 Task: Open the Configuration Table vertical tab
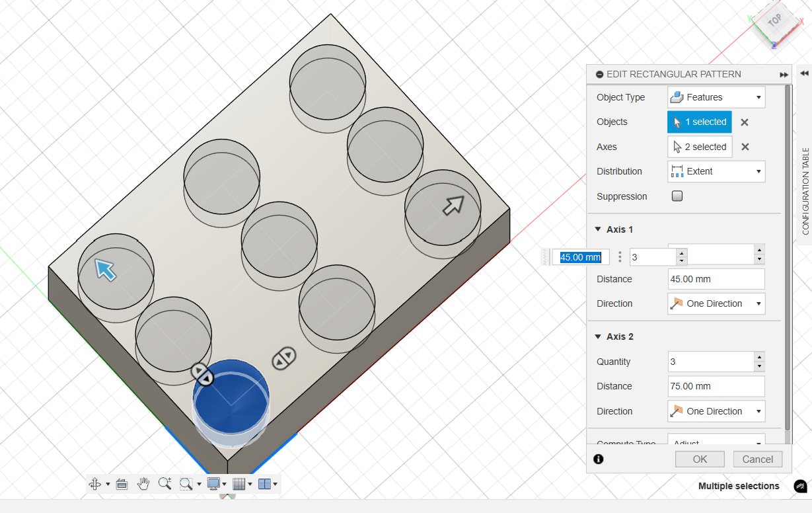(805, 191)
